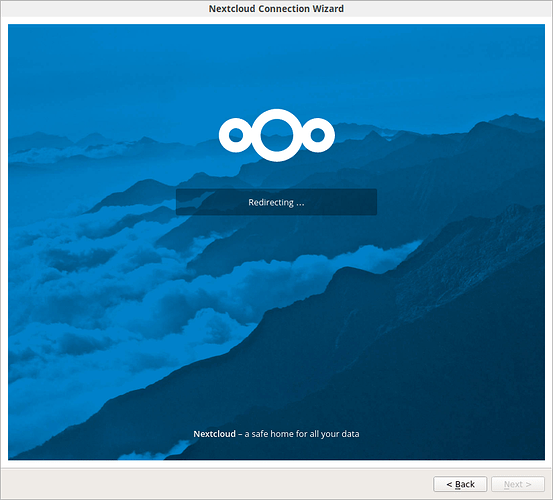Click the right small ring of the logo
The image size is (553, 500).
point(318,135)
